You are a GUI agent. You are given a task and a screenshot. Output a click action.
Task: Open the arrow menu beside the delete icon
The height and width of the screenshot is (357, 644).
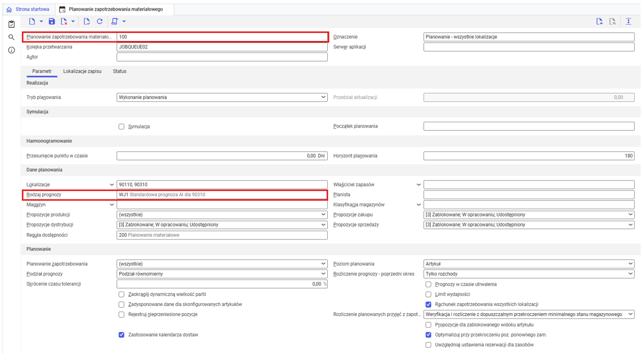(x=73, y=21)
